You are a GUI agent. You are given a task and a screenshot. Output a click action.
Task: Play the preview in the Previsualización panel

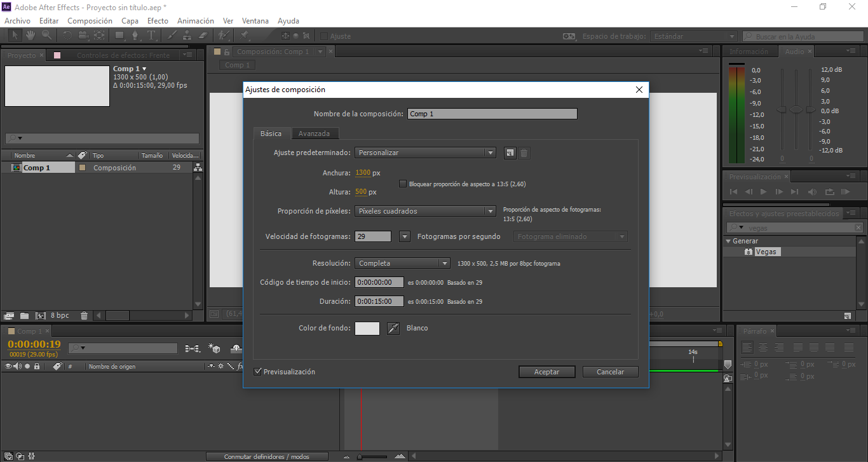(764, 191)
